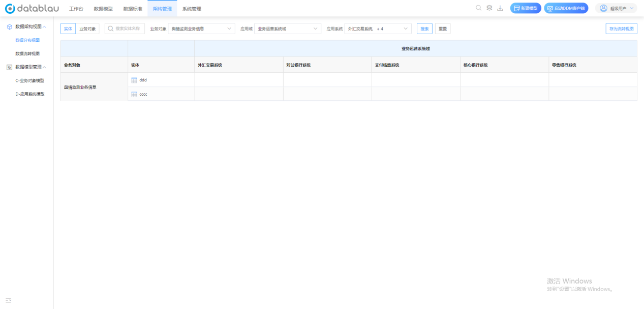Open the 应用域 dropdown 业务运营系统域
This screenshot has width=644, height=309.
click(288, 29)
